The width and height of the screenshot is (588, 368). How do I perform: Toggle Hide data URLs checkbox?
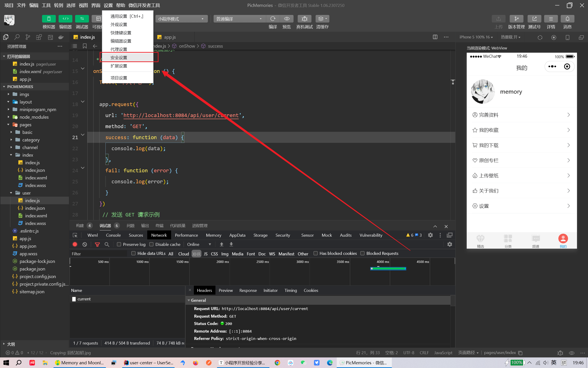coord(133,253)
